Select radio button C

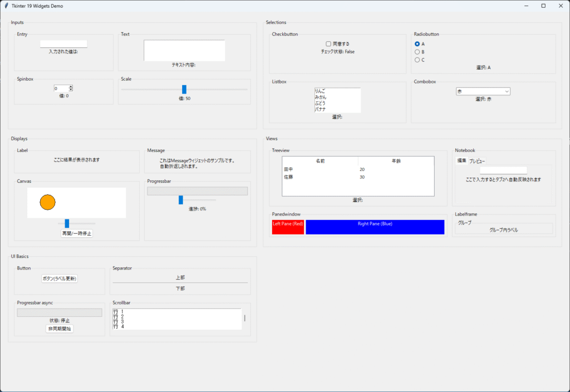[x=417, y=60]
